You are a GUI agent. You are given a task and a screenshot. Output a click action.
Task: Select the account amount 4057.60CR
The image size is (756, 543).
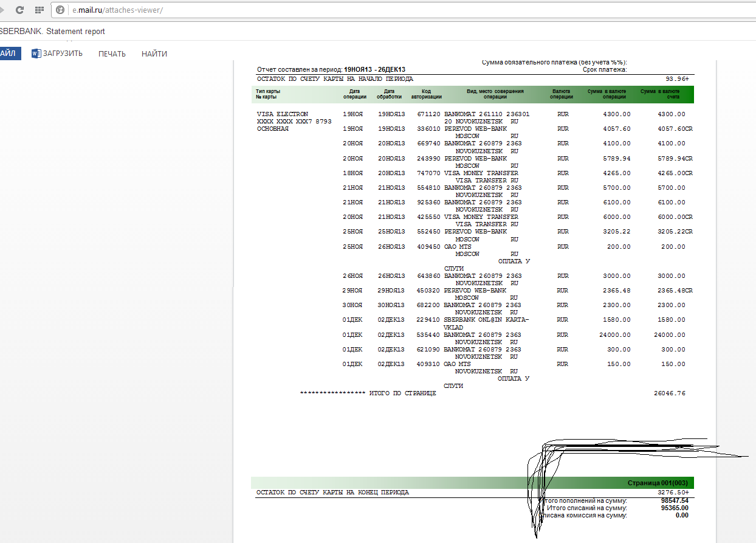click(x=675, y=129)
